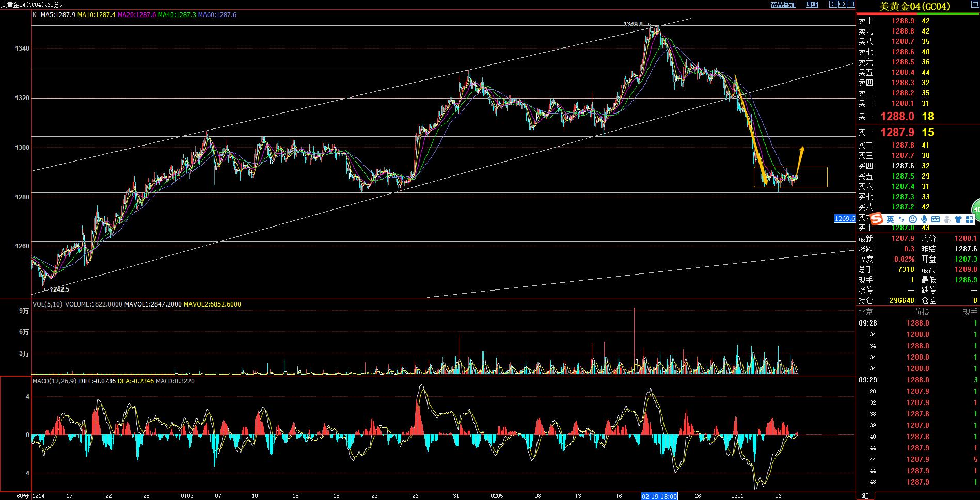
Task: Open the IME soft keyboard
Action: [x=936, y=219]
